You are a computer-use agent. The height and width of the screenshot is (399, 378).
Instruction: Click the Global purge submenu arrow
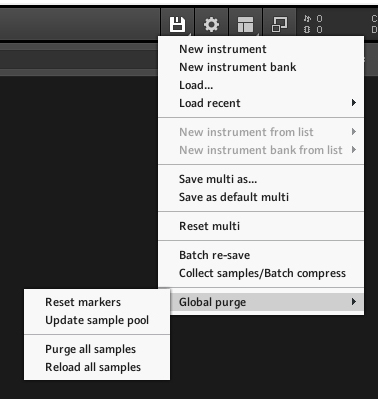(x=354, y=302)
